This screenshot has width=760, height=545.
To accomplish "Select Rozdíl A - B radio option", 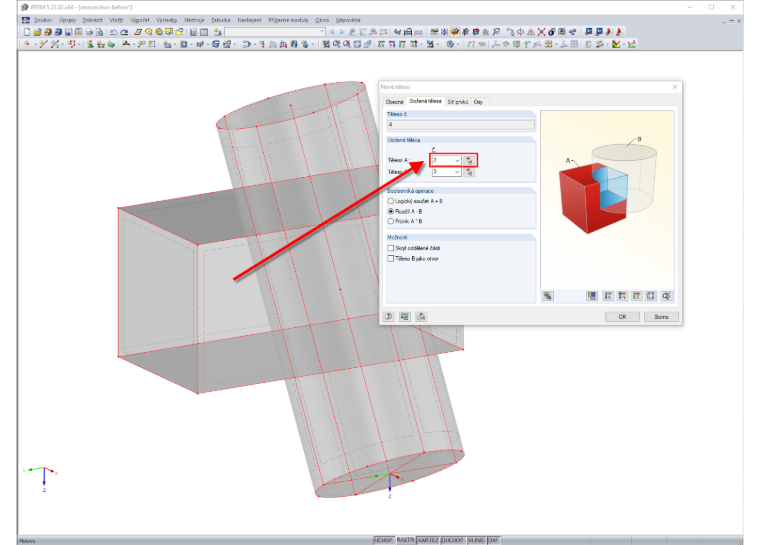I will 391,211.
